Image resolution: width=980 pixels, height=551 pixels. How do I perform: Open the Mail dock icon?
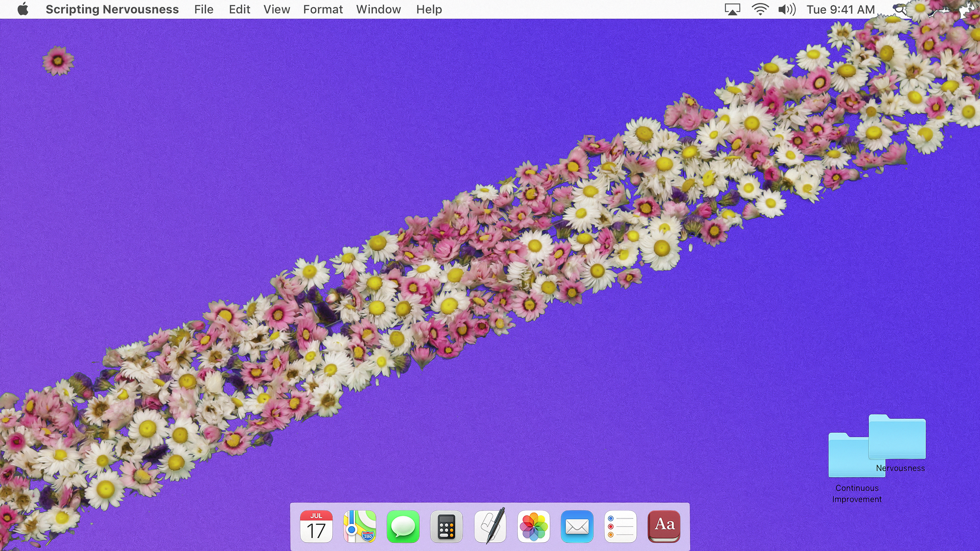pyautogui.click(x=577, y=527)
